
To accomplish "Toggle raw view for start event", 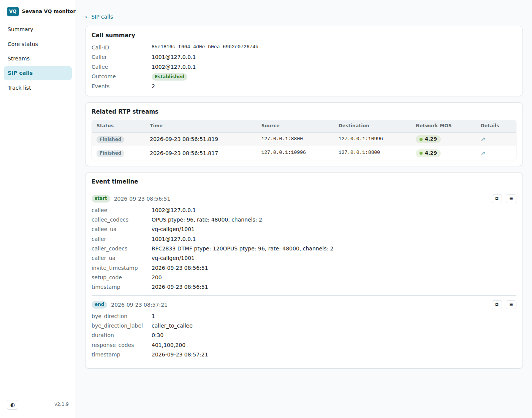I will point(511,199).
